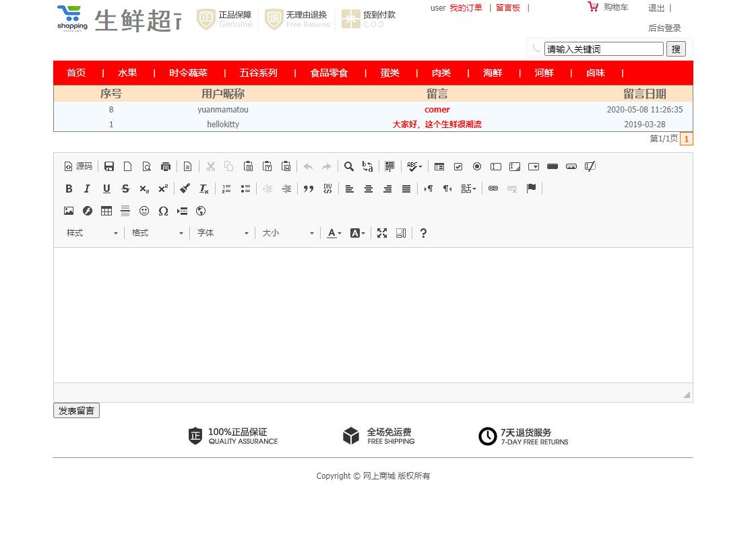Screen dimensions: 756x536
Task: Open the 我的订单 link
Action: click(466, 8)
